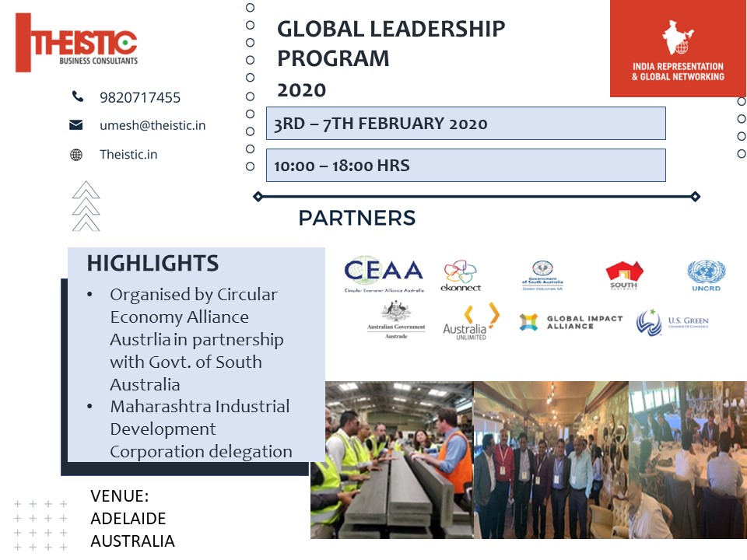747x560 pixels.
Task: Click the 3RD – 7TH FEBRUARY 2020 box
Action: [x=465, y=124]
